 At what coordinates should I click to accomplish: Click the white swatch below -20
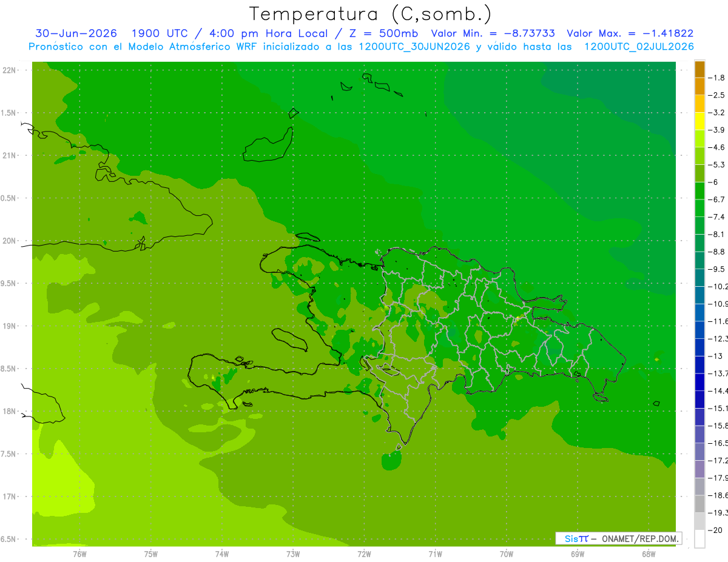[x=699, y=538]
